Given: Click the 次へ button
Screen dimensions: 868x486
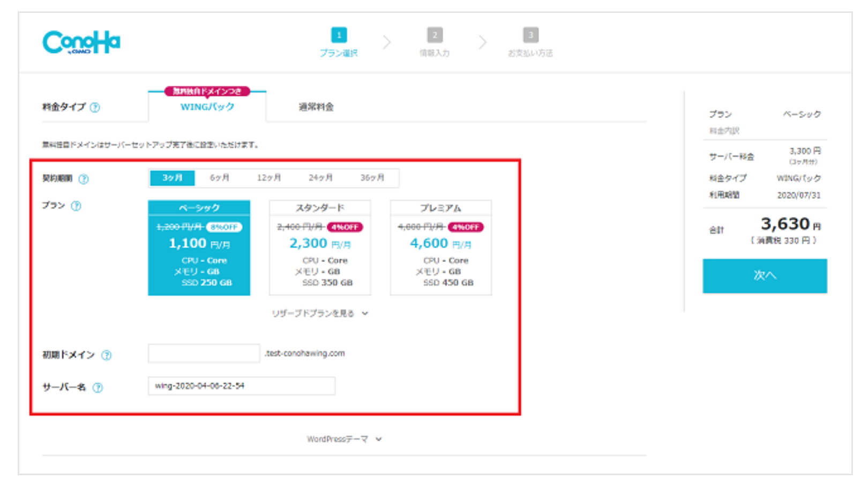Looking at the screenshot, I should point(765,275).
